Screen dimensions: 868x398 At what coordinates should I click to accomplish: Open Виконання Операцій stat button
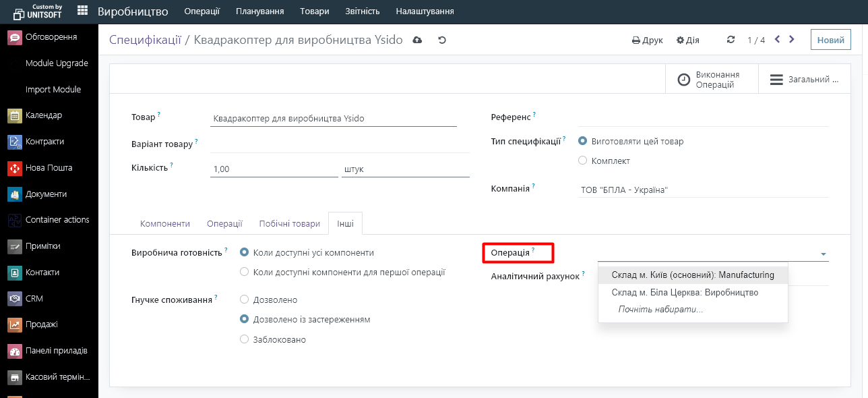[712, 80]
